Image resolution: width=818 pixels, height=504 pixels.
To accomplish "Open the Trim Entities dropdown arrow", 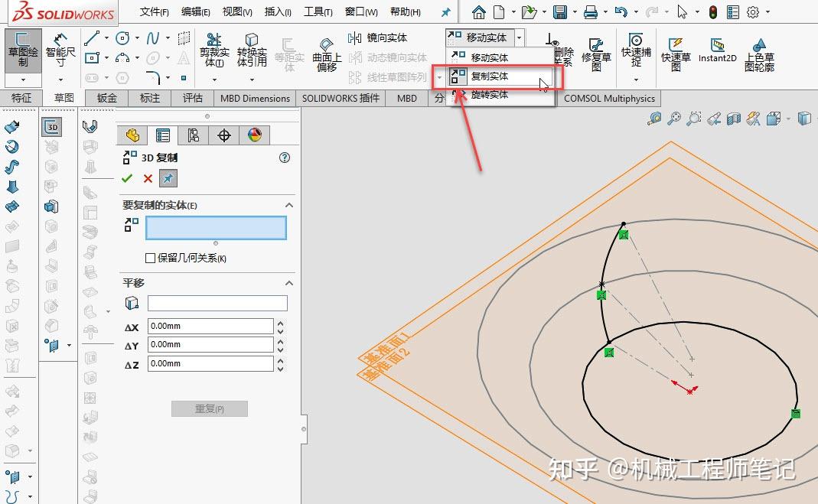I will coord(214,80).
